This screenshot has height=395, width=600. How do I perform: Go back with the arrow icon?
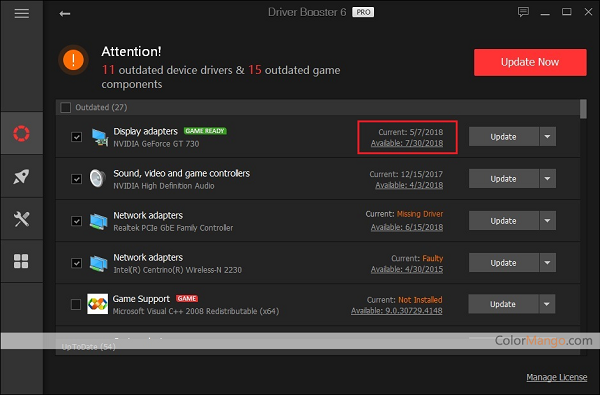[65, 14]
